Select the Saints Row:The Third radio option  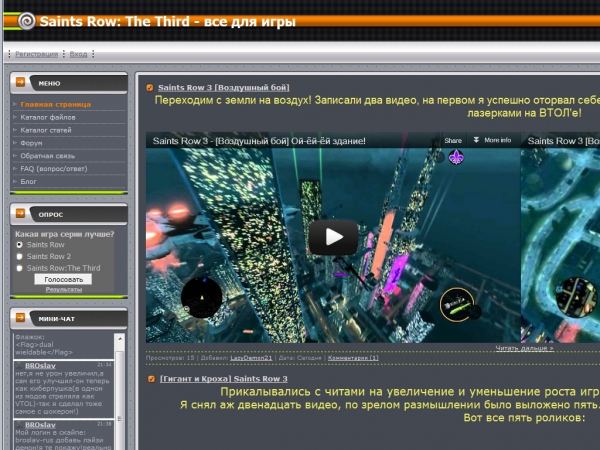[19, 268]
